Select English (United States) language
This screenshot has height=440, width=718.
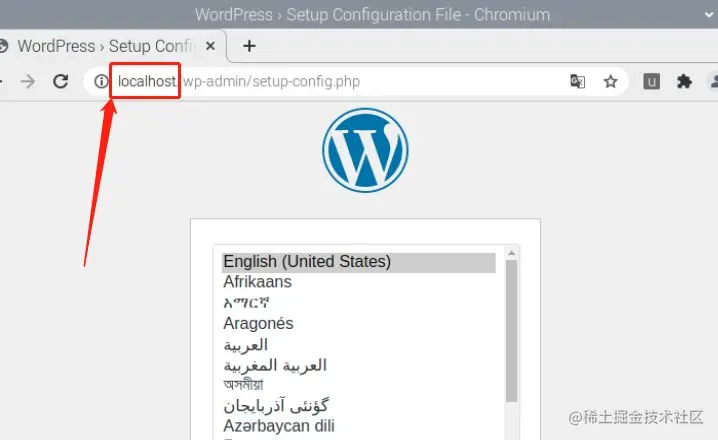(359, 262)
